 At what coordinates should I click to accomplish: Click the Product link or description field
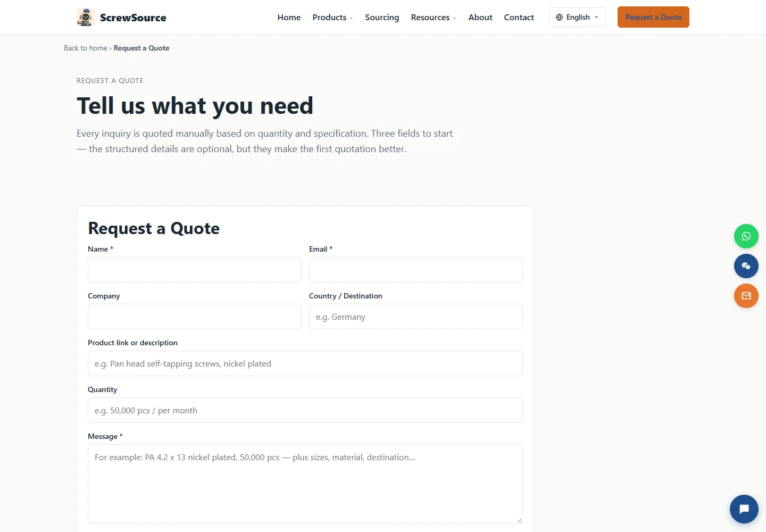tap(305, 363)
